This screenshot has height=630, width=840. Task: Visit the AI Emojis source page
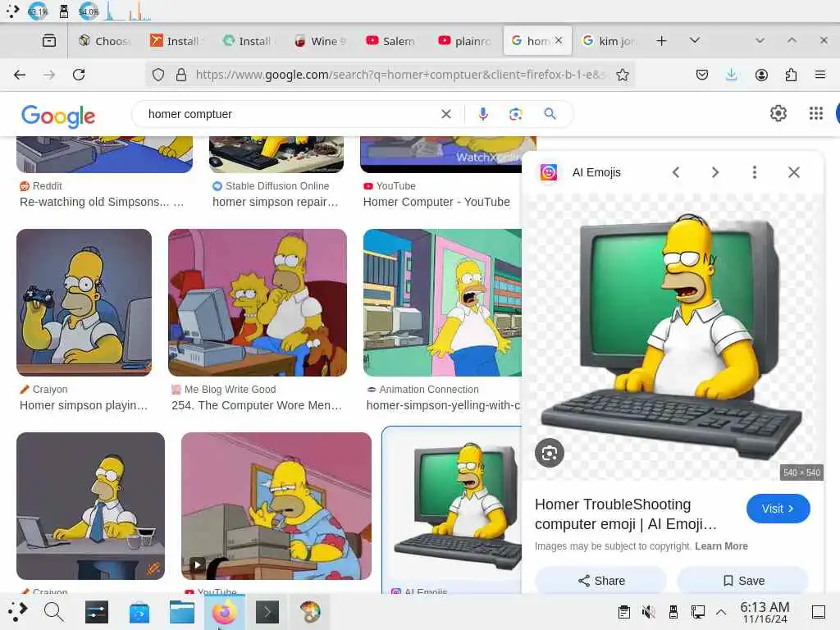[x=778, y=509]
